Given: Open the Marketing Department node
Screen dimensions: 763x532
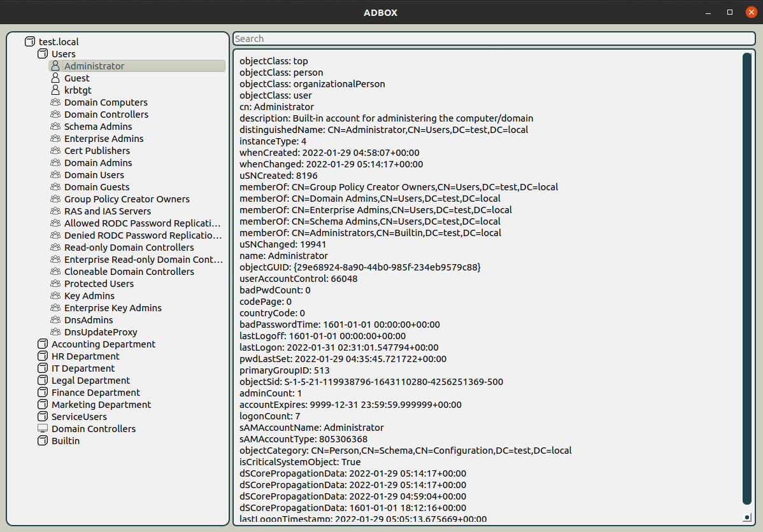Looking at the screenshot, I should click(101, 405).
